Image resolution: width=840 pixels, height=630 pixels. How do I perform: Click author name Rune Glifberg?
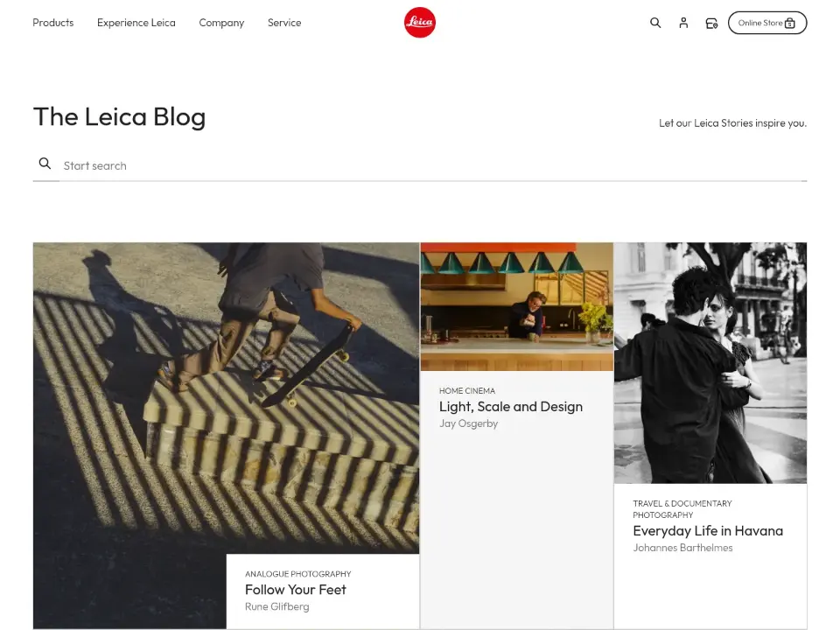click(x=277, y=606)
